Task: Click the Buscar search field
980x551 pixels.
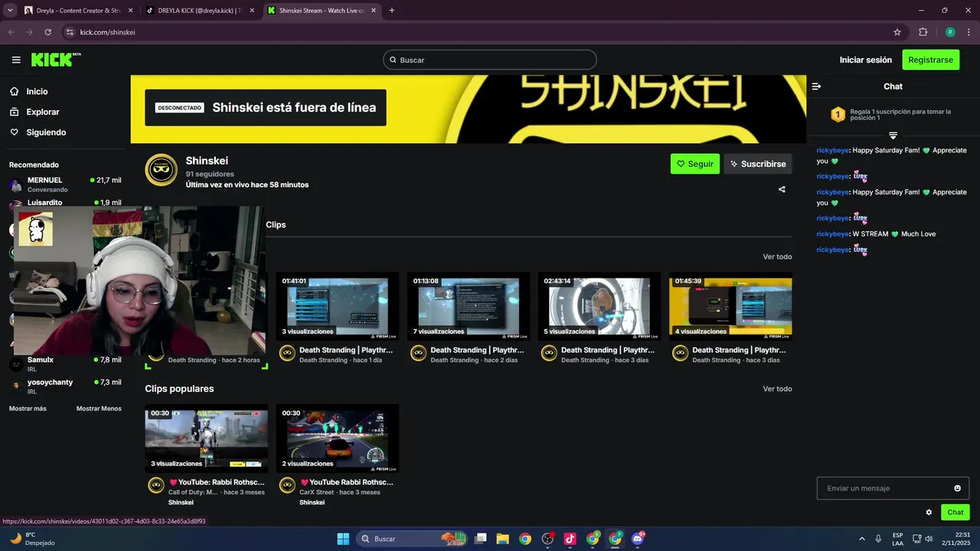Action: [490, 60]
